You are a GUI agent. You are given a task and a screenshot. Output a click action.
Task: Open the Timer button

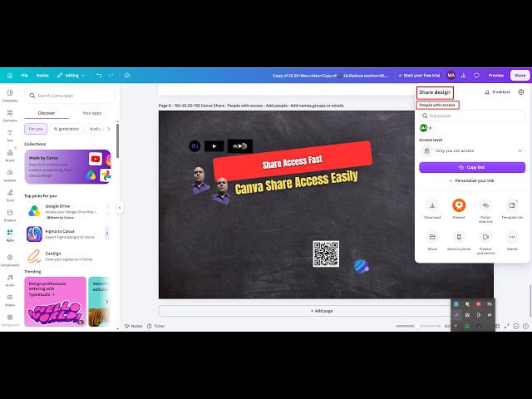point(155,326)
